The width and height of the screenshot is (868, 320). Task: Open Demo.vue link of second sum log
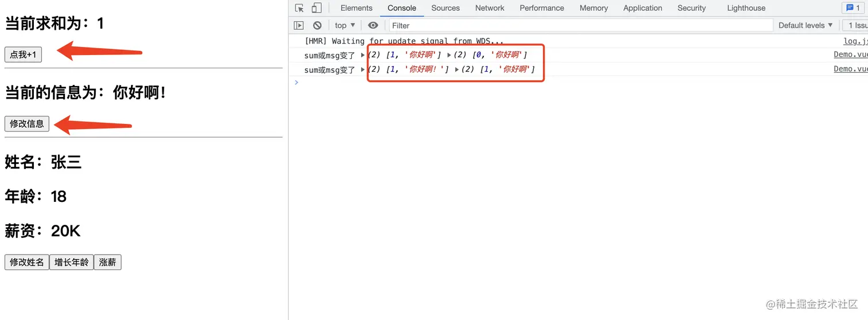click(851, 69)
